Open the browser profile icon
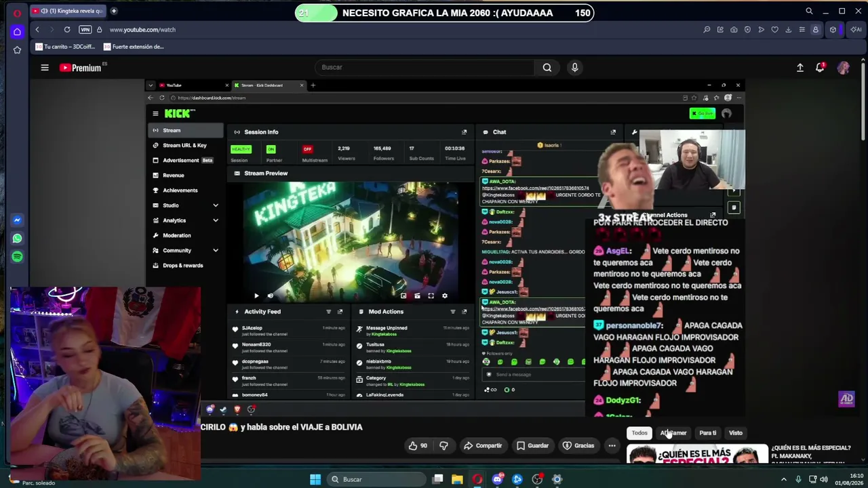The height and width of the screenshot is (488, 868). pyautogui.click(x=816, y=30)
